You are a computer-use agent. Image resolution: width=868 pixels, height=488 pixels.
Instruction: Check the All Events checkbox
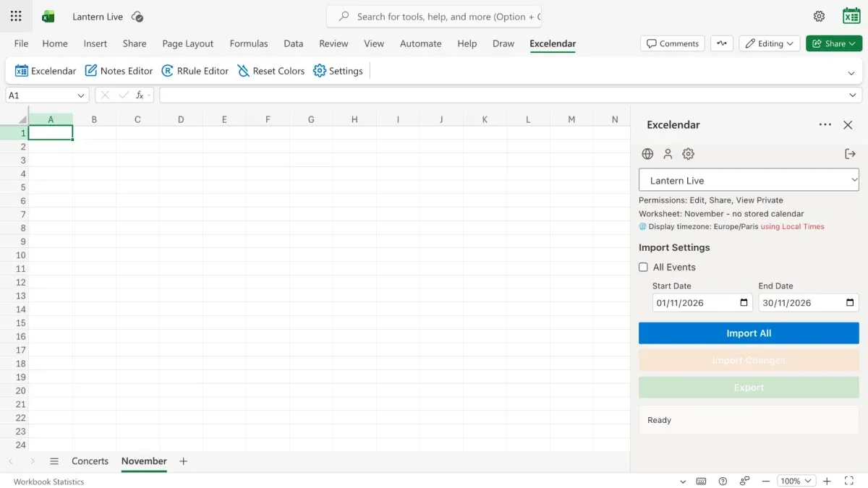tap(643, 267)
